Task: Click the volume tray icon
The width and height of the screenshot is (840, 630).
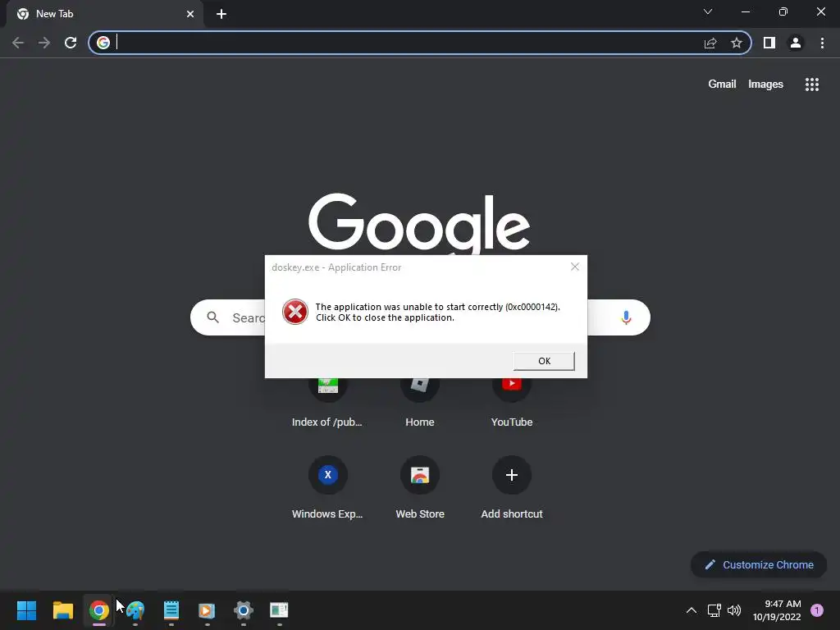Action: (x=734, y=610)
